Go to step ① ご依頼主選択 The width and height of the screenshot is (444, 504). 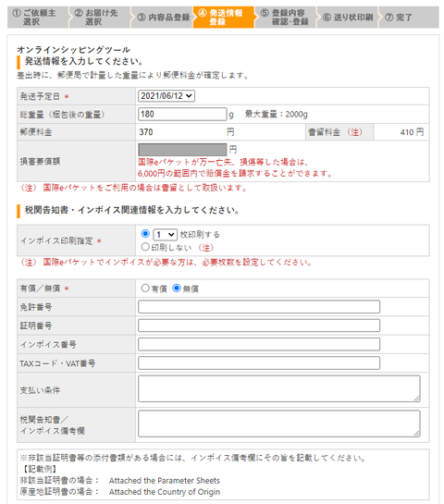[x=38, y=17]
